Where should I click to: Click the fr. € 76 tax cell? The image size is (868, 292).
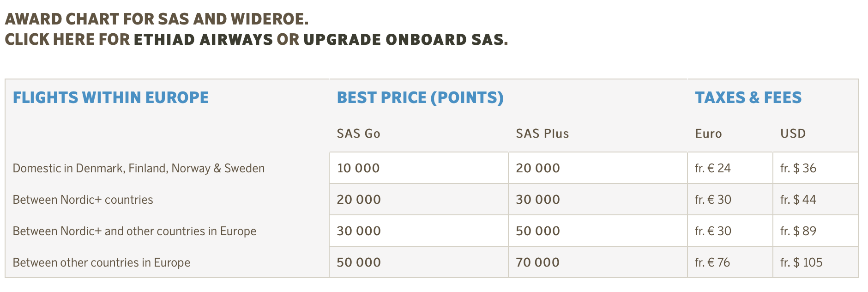tap(712, 262)
